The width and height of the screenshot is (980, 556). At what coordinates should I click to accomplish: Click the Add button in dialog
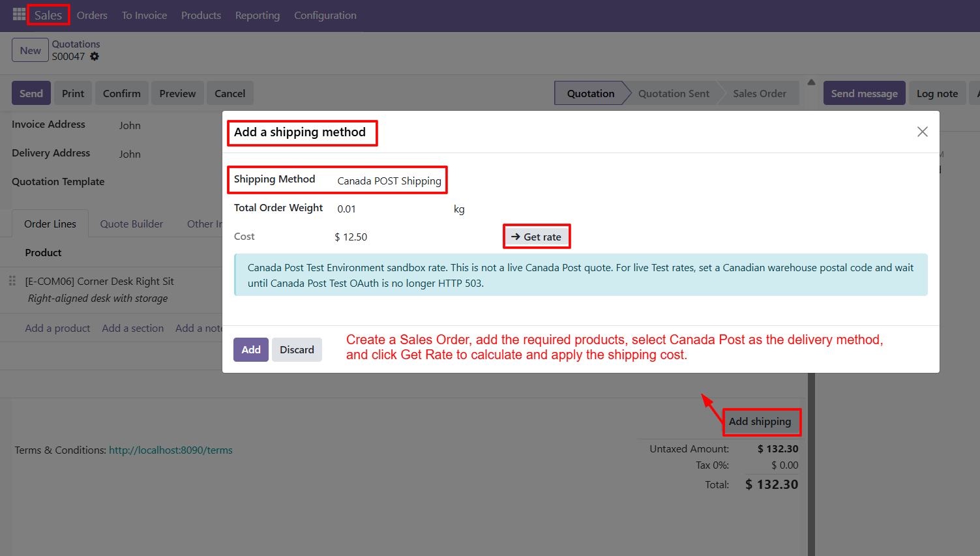[251, 349]
